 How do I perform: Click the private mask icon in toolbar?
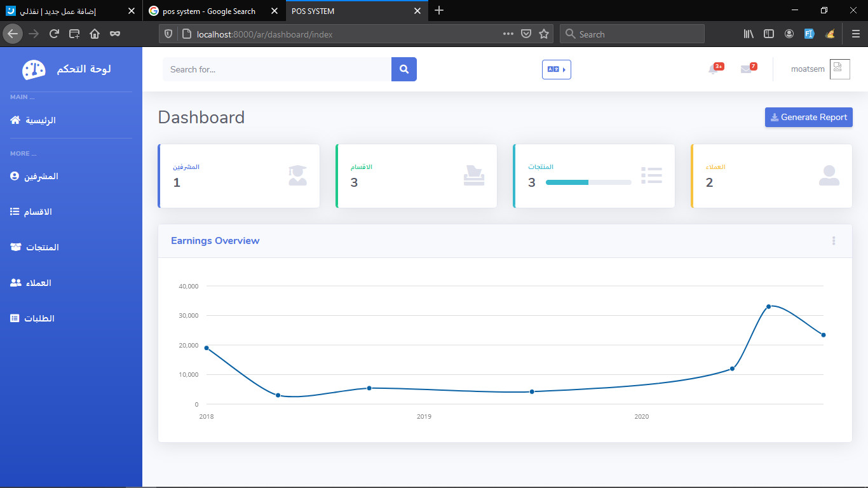tap(115, 34)
